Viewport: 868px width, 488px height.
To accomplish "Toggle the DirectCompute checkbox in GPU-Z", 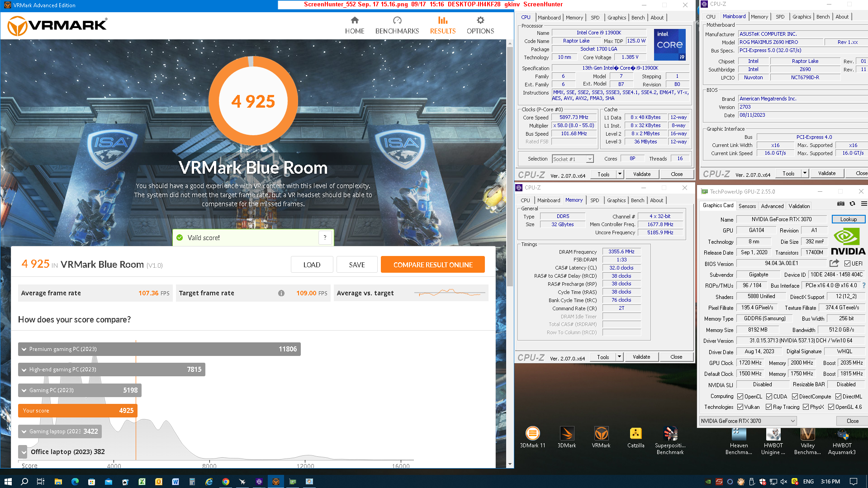I will point(795,397).
